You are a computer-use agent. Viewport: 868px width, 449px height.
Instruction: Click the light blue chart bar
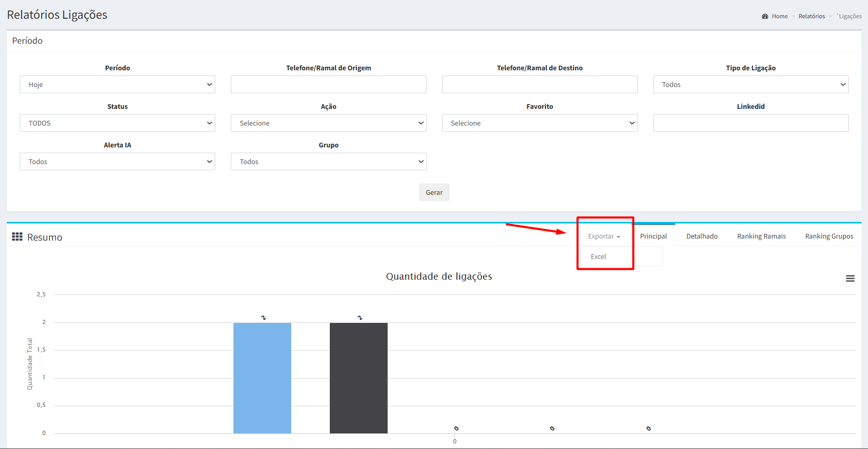(262, 378)
